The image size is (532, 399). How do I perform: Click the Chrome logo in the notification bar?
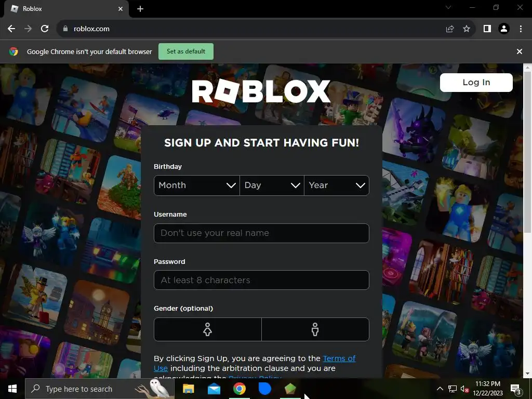[x=14, y=51]
